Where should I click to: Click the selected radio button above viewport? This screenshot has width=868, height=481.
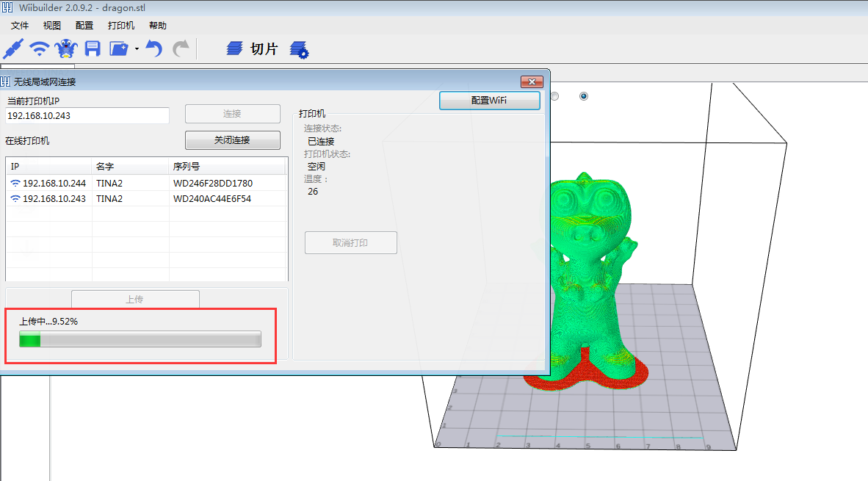pyautogui.click(x=584, y=96)
